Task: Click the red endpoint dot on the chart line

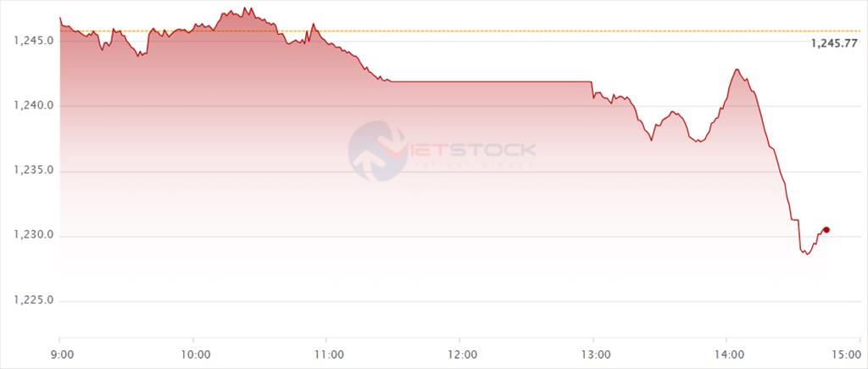Action: point(826,229)
